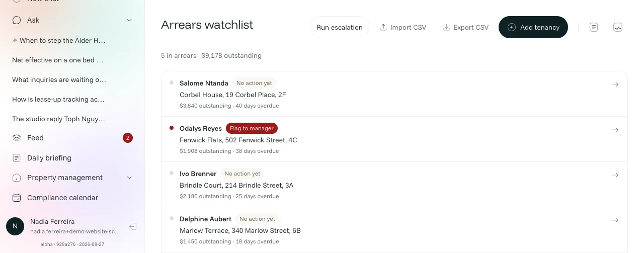Click the red status dot beside Odalys Reyes

coord(172,128)
